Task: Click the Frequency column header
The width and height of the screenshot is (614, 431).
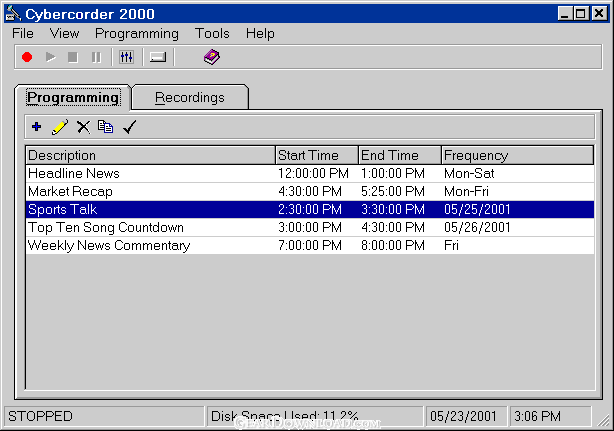Action: (516, 155)
